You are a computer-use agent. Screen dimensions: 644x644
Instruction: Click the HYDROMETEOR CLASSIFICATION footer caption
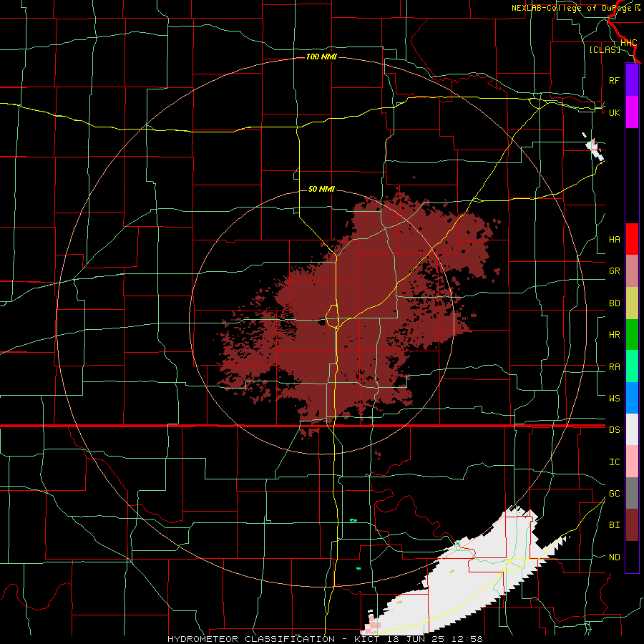(325, 639)
